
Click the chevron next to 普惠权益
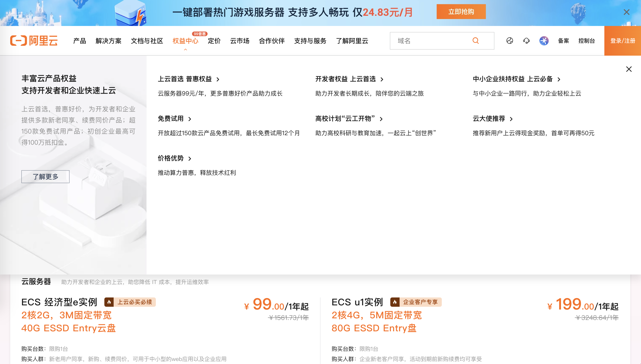(218, 80)
